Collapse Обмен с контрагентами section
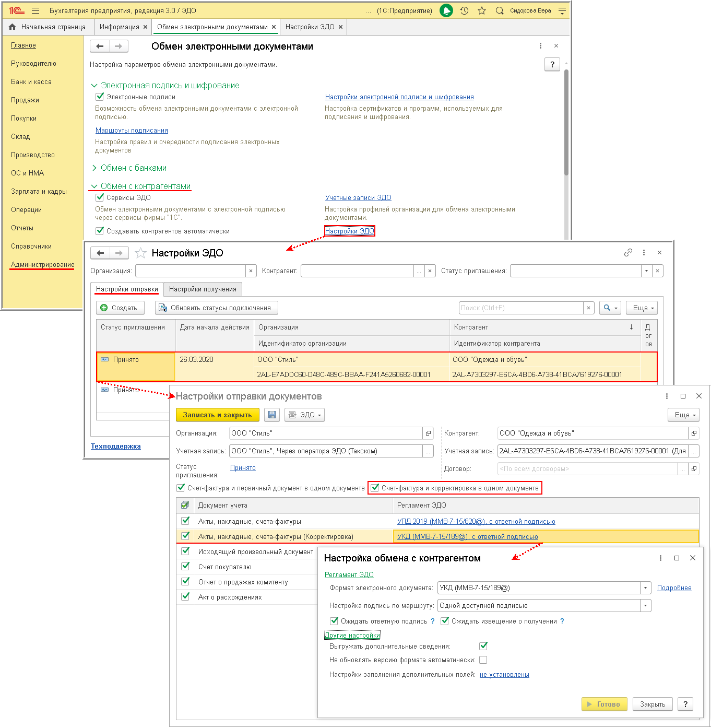Viewport: 711px width, 728px height. click(94, 186)
